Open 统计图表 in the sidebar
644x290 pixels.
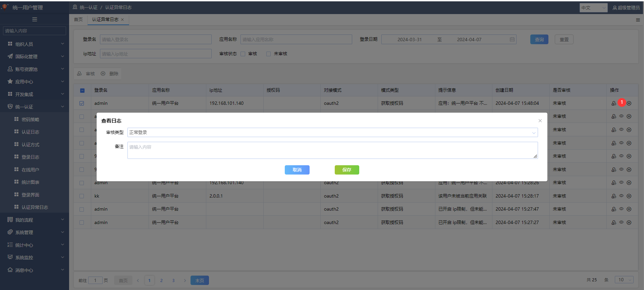click(31, 182)
